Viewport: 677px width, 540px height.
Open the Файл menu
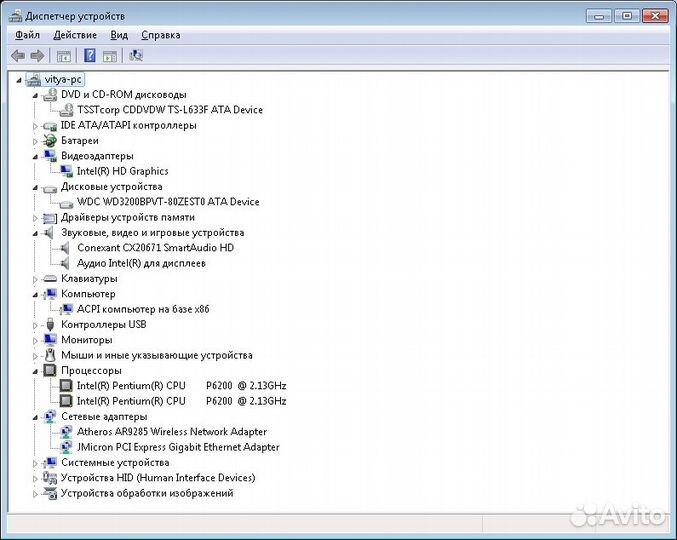27,35
